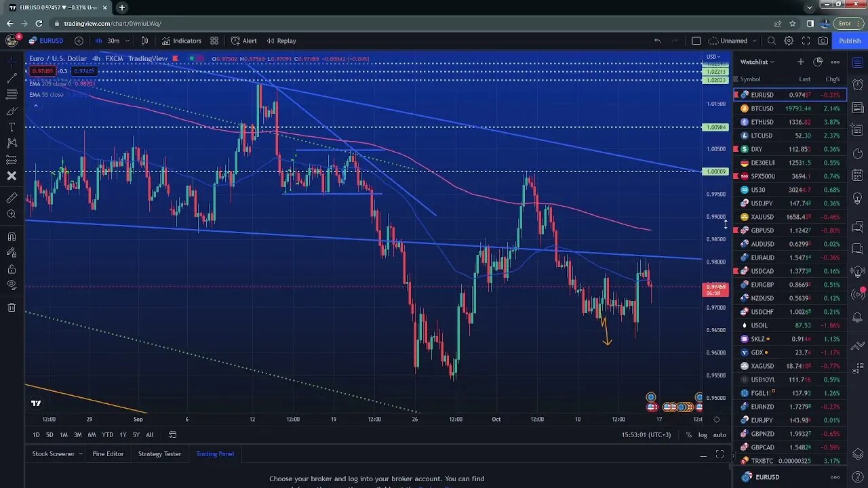Set the 1D date range
The width and height of the screenshot is (868, 488).
pos(36,434)
